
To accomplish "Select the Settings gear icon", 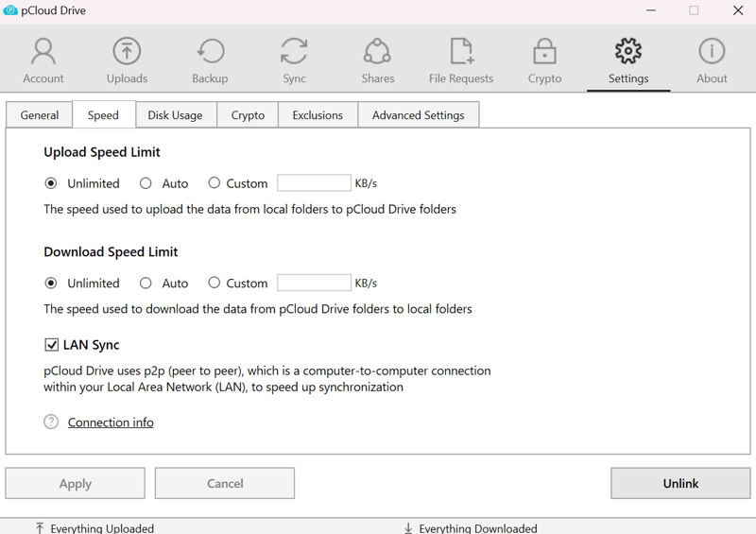I will 628,51.
